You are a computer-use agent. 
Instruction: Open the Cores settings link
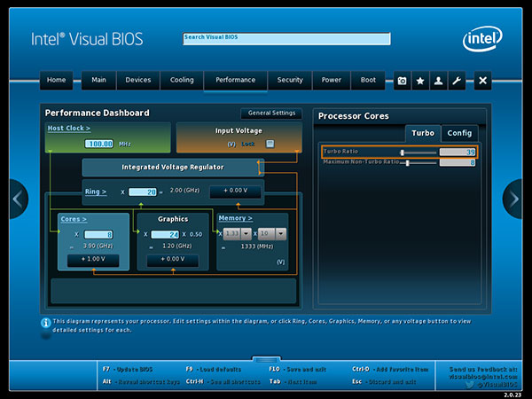tap(74, 219)
